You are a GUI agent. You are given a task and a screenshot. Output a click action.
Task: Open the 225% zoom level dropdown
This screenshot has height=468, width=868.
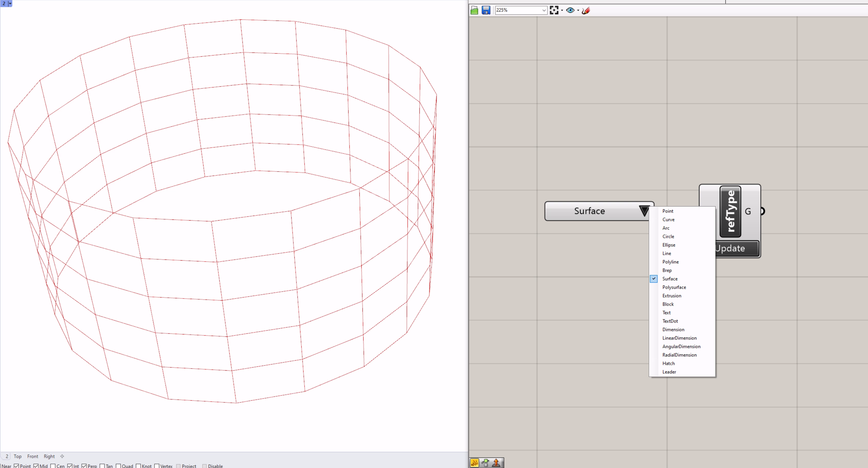click(x=544, y=10)
